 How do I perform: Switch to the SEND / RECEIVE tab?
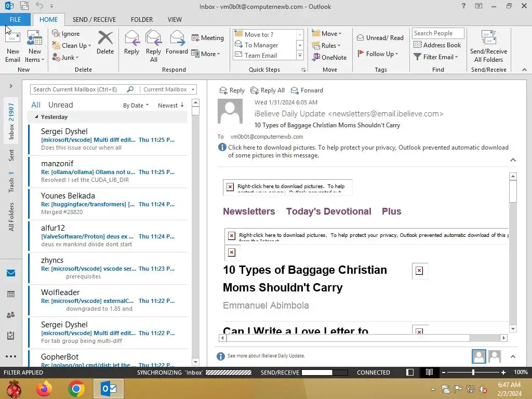95,19
